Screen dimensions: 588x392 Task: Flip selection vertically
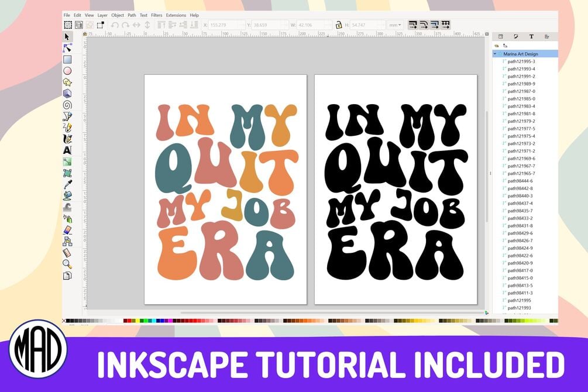point(147,25)
